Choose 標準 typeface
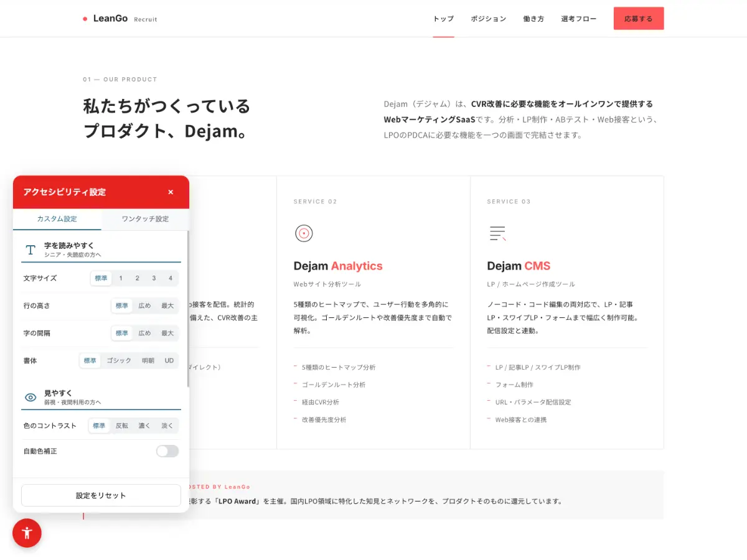The image size is (747, 560). [x=90, y=360]
